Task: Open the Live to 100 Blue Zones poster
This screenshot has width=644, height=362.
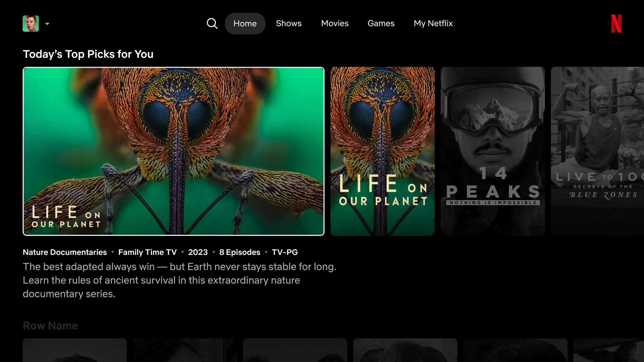Action: 597,151
